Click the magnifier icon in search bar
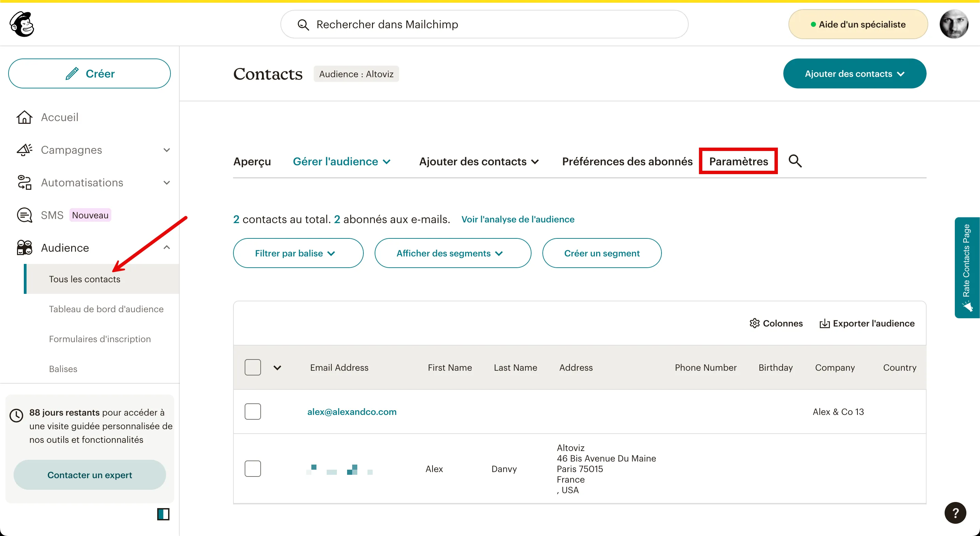The height and width of the screenshot is (536, 980). 303,25
